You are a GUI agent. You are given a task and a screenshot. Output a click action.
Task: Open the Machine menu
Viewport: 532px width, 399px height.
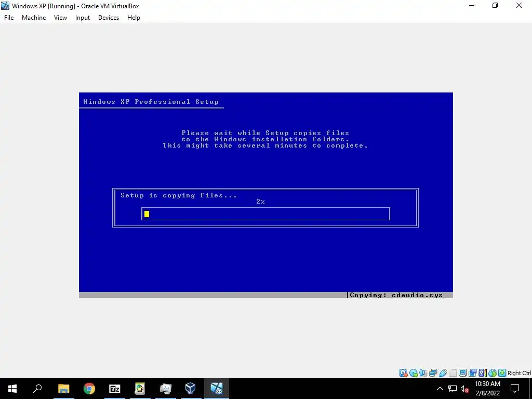point(34,18)
